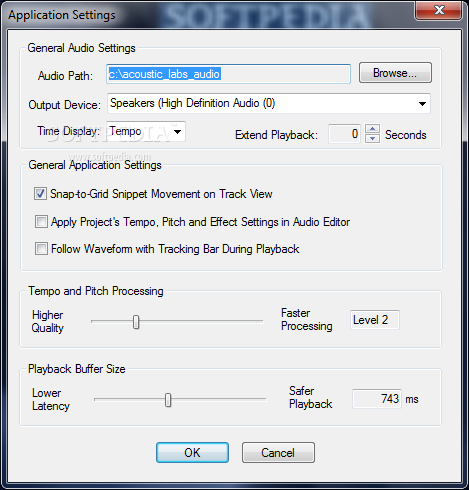The height and width of the screenshot is (490, 469).
Task: Close the Application Settings dialog window
Action: (x=439, y=10)
